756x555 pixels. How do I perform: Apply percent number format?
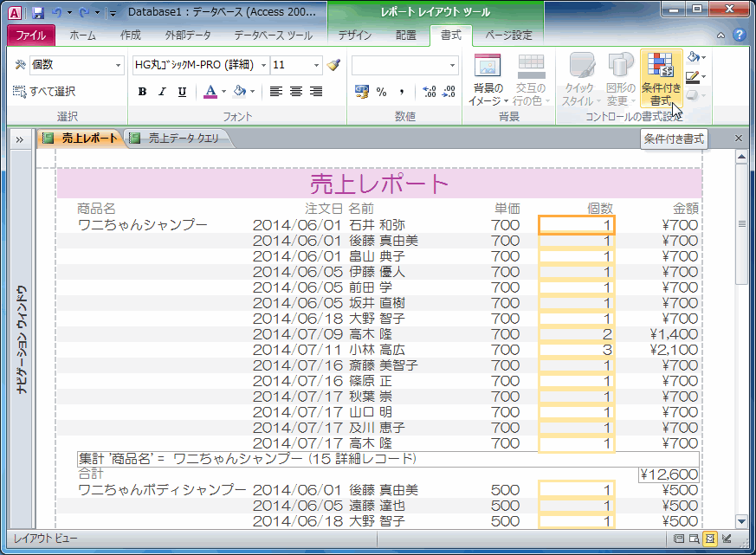382,92
